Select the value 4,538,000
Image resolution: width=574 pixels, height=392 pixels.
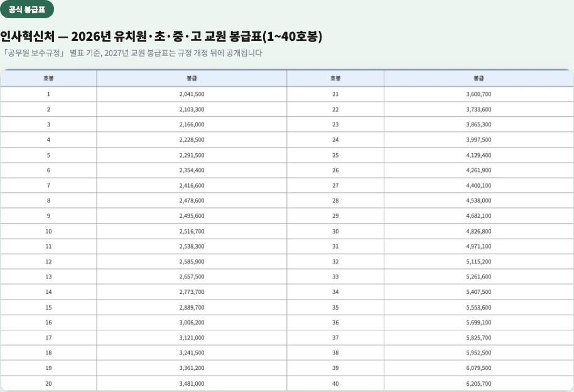pyautogui.click(x=479, y=201)
